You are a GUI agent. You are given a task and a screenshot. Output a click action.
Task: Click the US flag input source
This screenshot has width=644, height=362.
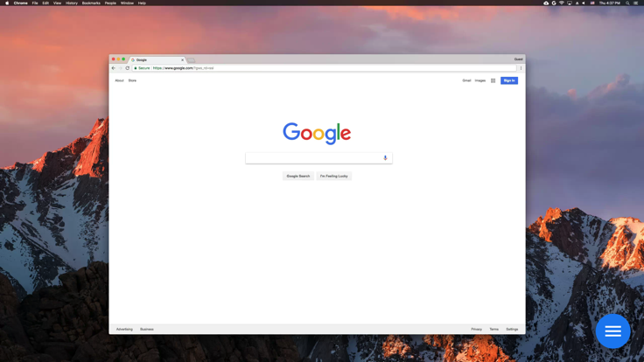coord(592,3)
